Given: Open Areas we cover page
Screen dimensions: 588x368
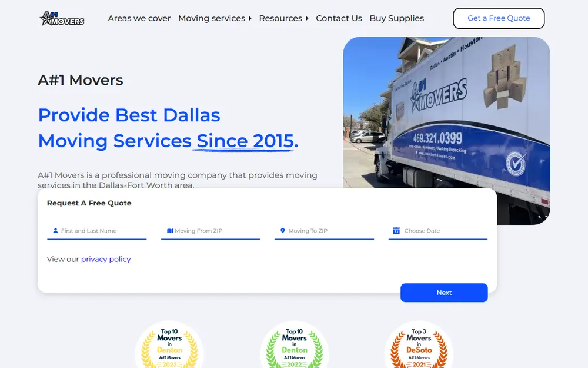Looking at the screenshot, I should pos(139,18).
